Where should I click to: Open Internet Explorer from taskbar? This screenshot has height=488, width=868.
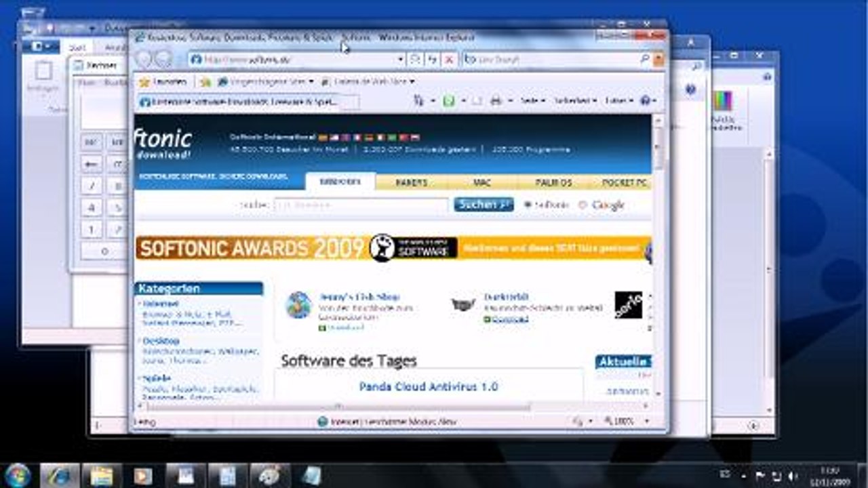[x=60, y=475]
